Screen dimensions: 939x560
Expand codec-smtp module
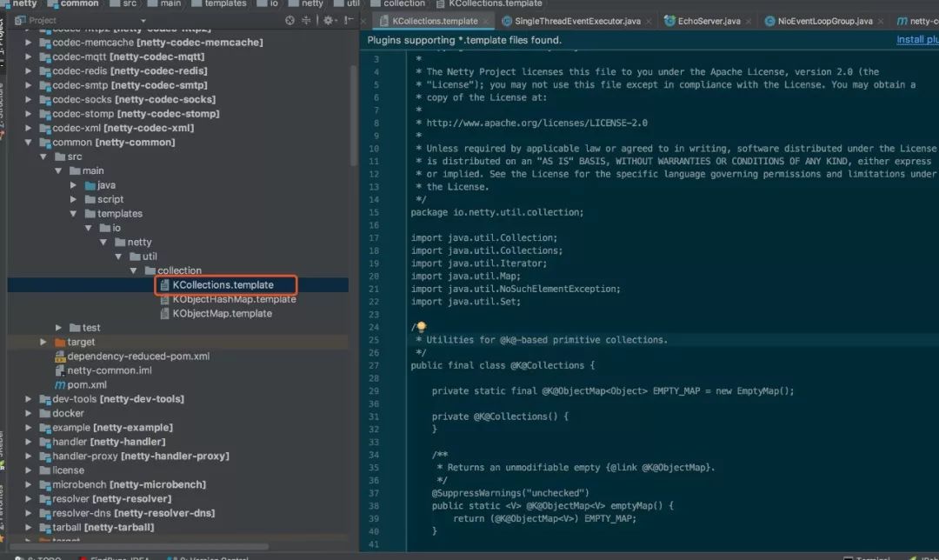click(x=28, y=85)
